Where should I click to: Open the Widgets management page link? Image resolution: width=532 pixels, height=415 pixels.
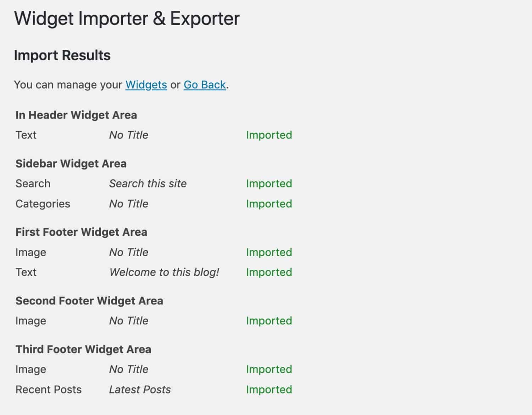[146, 84]
